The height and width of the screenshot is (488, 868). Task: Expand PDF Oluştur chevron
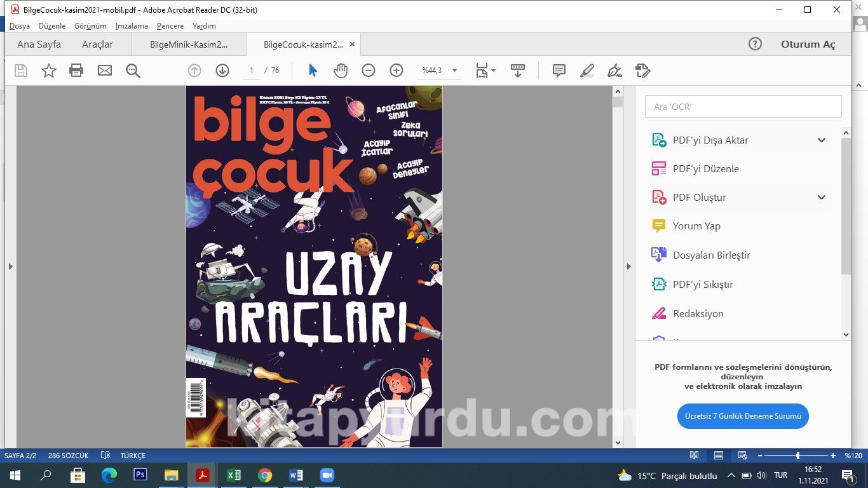point(822,197)
